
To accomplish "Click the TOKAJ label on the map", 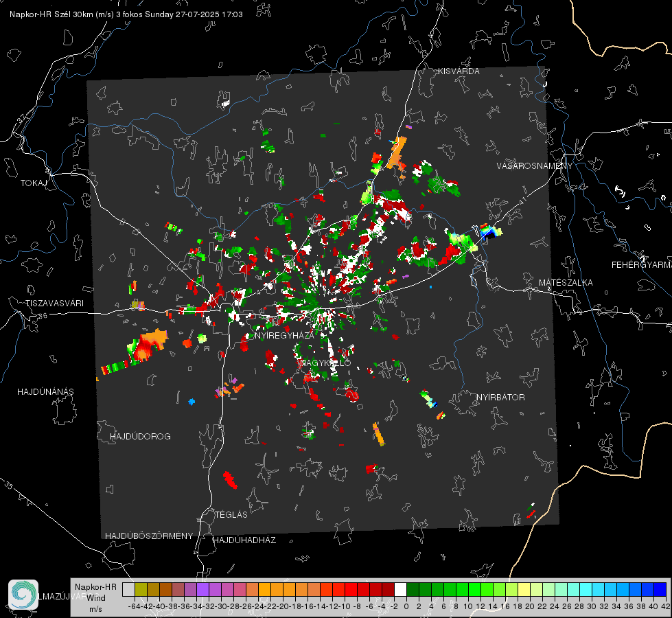I will (x=34, y=183).
